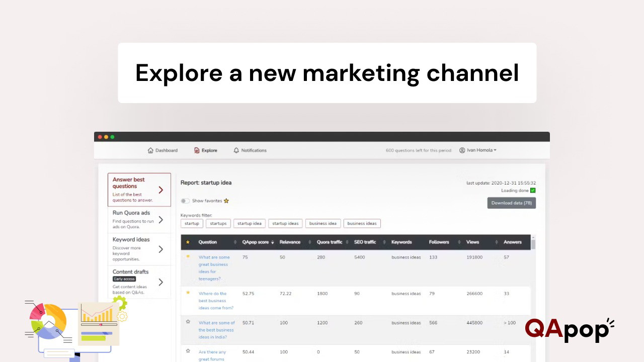Unfavorite the teenagers business ideas question
Viewport: 644px width, 362px height.
point(188,256)
